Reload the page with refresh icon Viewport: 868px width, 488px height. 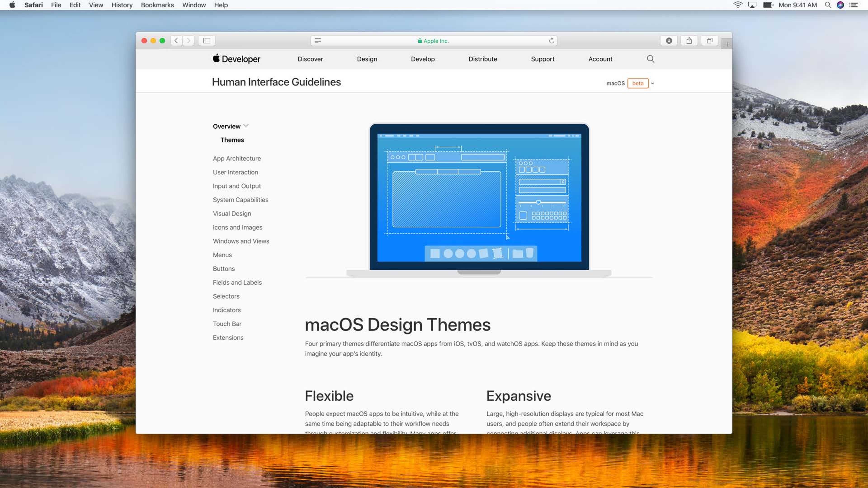pos(552,41)
